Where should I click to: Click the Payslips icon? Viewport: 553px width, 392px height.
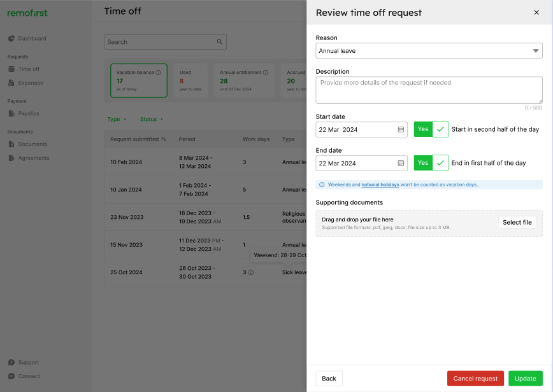(11, 113)
